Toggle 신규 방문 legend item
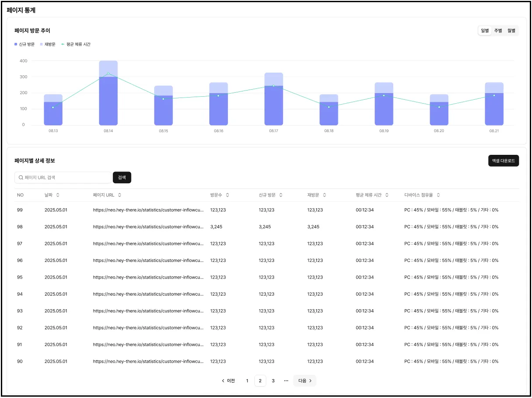 coord(24,44)
